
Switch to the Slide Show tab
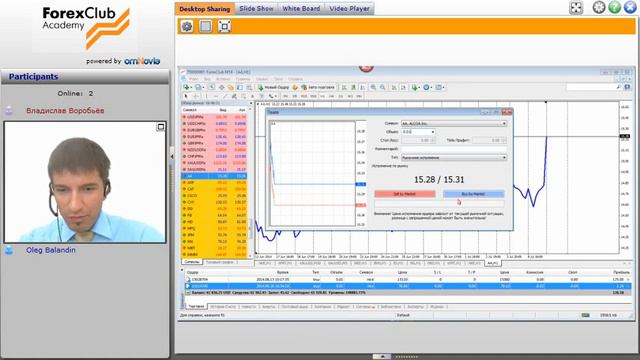pyautogui.click(x=256, y=9)
